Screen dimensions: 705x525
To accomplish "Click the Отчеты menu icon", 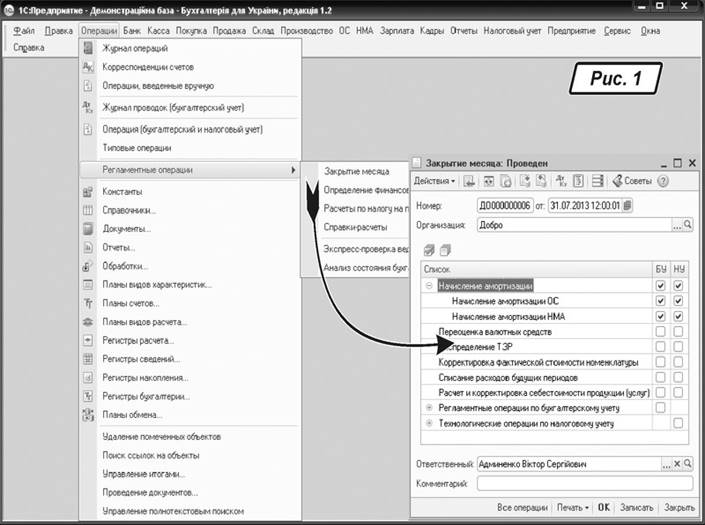I will [88, 247].
